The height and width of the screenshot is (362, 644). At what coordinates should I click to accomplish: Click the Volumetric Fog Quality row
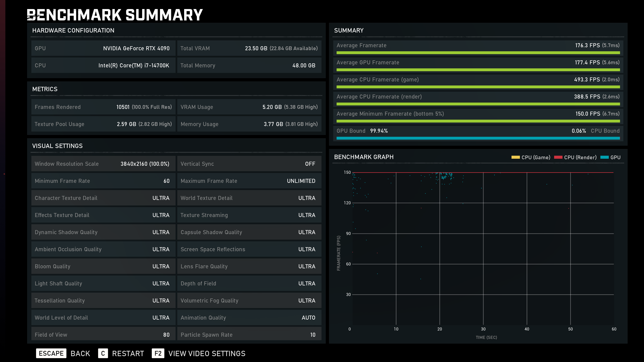pos(249,300)
